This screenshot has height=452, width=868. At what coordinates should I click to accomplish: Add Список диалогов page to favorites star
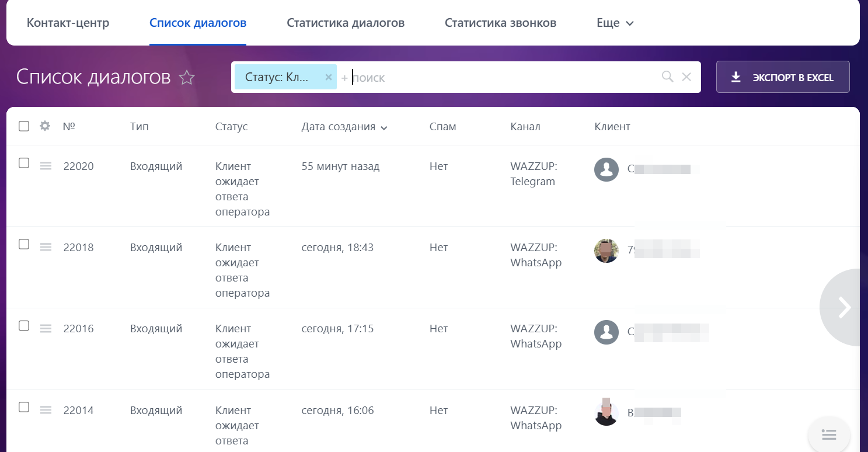187,78
